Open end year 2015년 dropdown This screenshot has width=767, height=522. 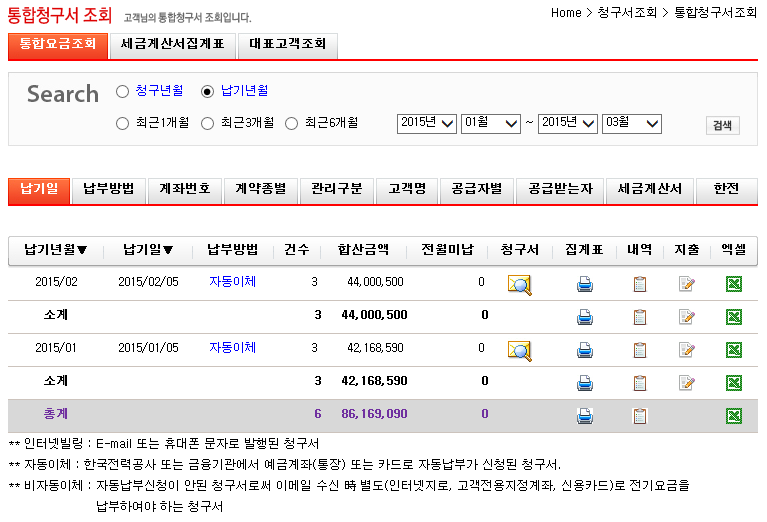pyautogui.click(x=567, y=123)
